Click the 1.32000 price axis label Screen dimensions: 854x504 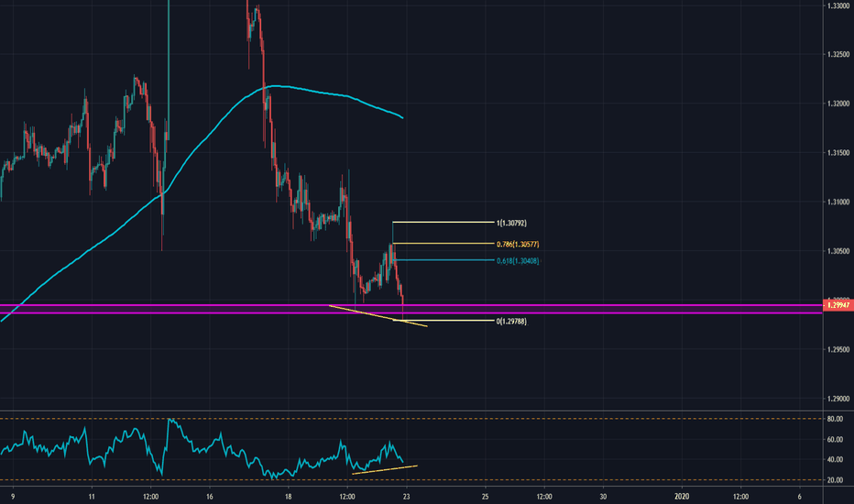click(x=836, y=104)
